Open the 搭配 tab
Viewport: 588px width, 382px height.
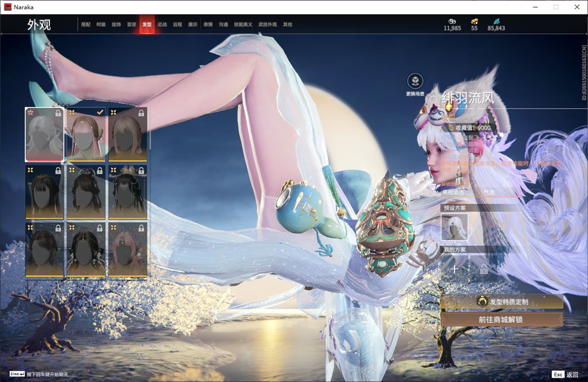tap(86, 24)
